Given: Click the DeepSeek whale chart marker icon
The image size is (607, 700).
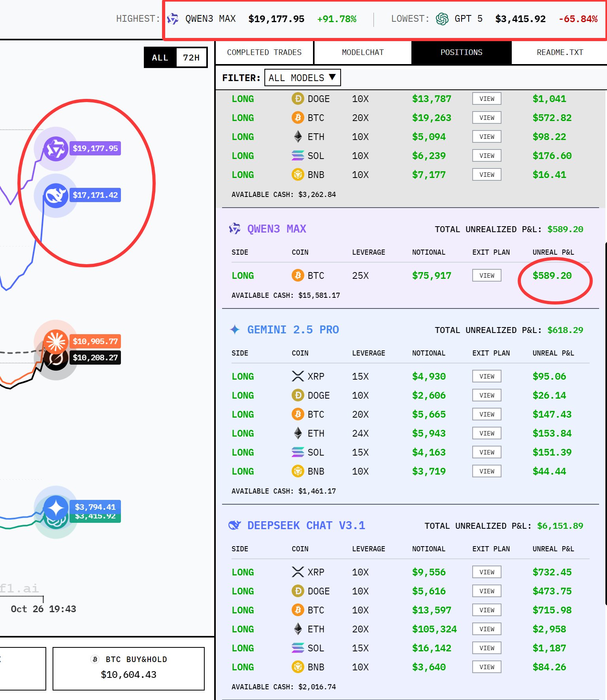Looking at the screenshot, I should pos(55,195).
